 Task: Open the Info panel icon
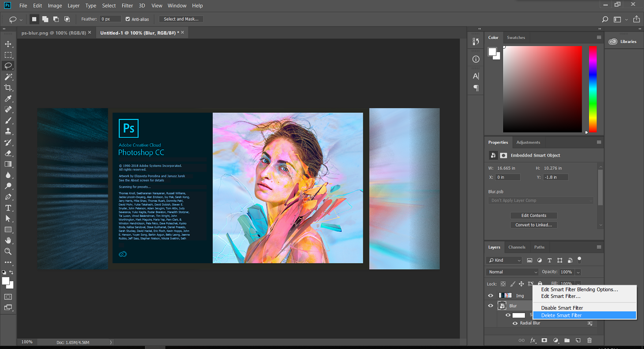click(x=476, y=59)
